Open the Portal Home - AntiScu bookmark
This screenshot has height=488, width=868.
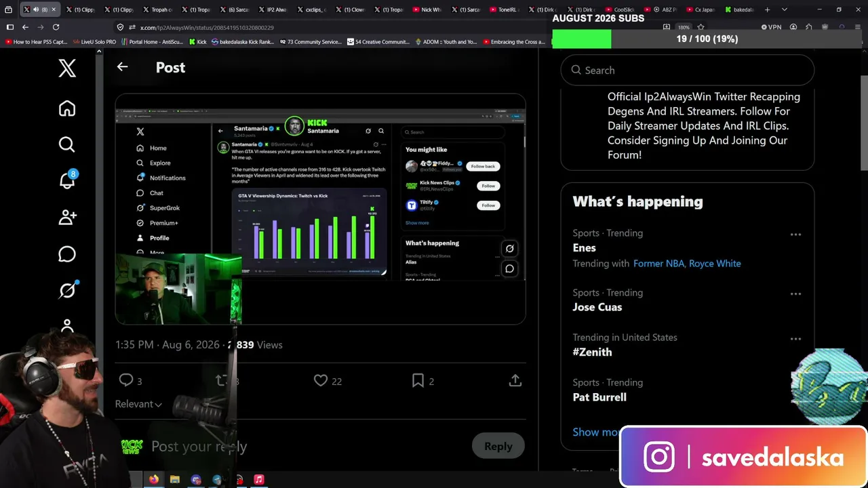[x=153, y=42]
